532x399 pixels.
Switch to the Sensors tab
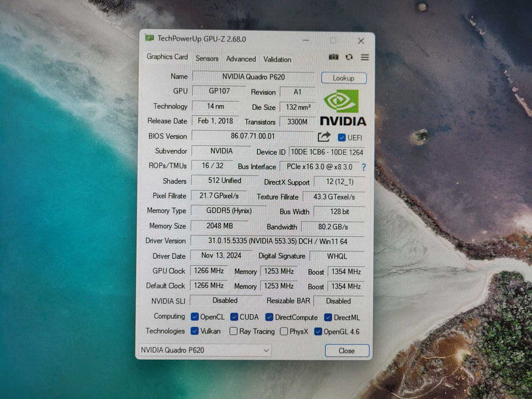pyautogui.click(x=206, y=58)
